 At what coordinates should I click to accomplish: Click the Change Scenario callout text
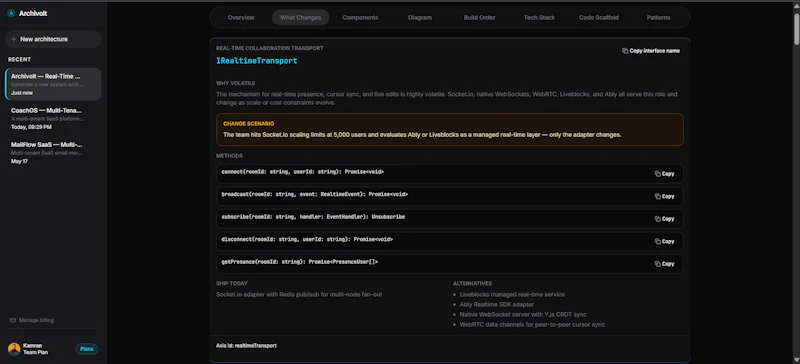(422, 135)
